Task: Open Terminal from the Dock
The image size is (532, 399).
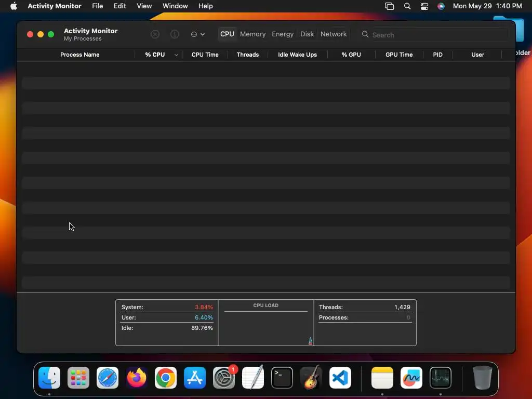Action: click(282, 378)
